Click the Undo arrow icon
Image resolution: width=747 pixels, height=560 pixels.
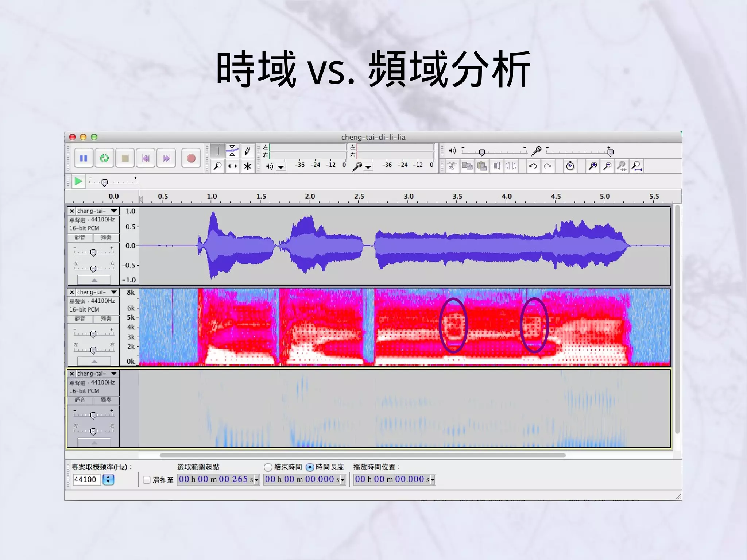tap(533, 166)
